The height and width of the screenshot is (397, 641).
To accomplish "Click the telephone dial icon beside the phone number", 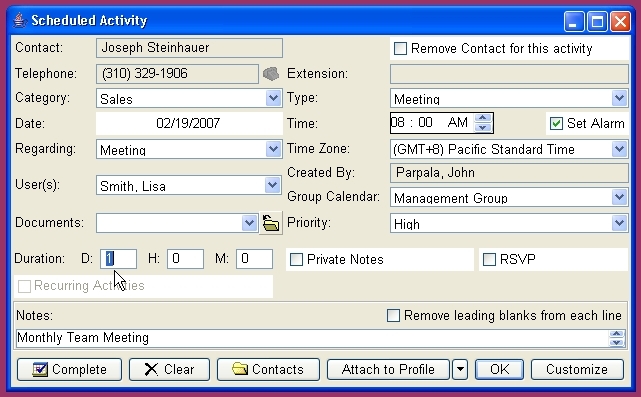I will pos(271,74).
